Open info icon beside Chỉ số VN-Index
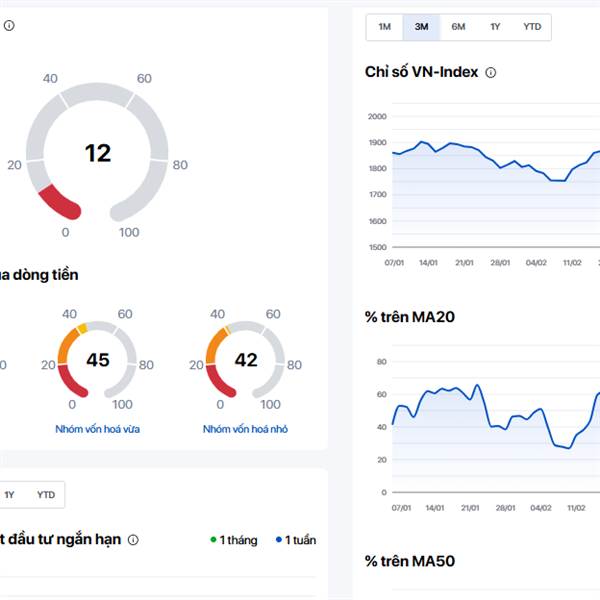Image resolution: width=600 pixels, height=600 pixels. click(x=491, y=72)
